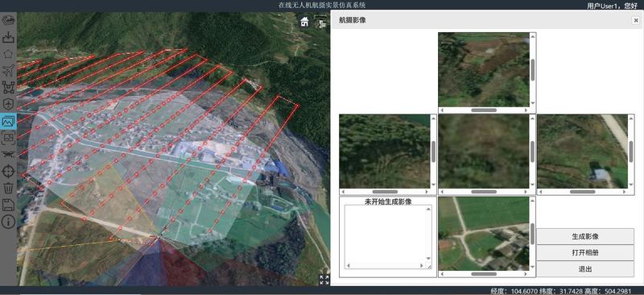Screen dimensions: 644x295
Task: Click the 打开相册 button
Action: 585,252
